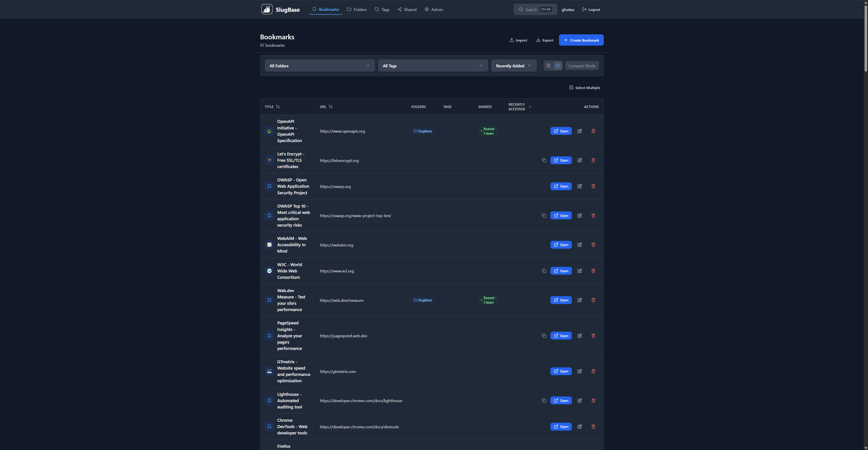868x450 pixels.
Task: Switch to grid view layout
Action: click(549, 65)
